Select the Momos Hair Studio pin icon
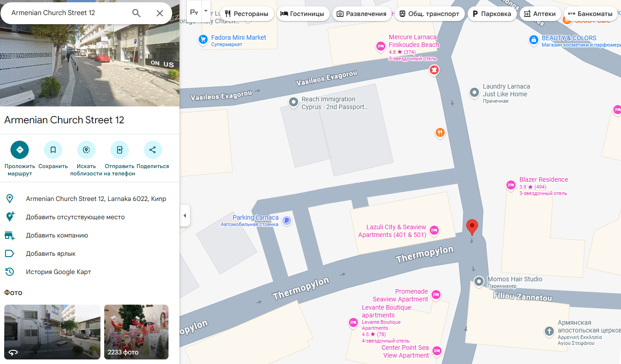 coord(479,281)
